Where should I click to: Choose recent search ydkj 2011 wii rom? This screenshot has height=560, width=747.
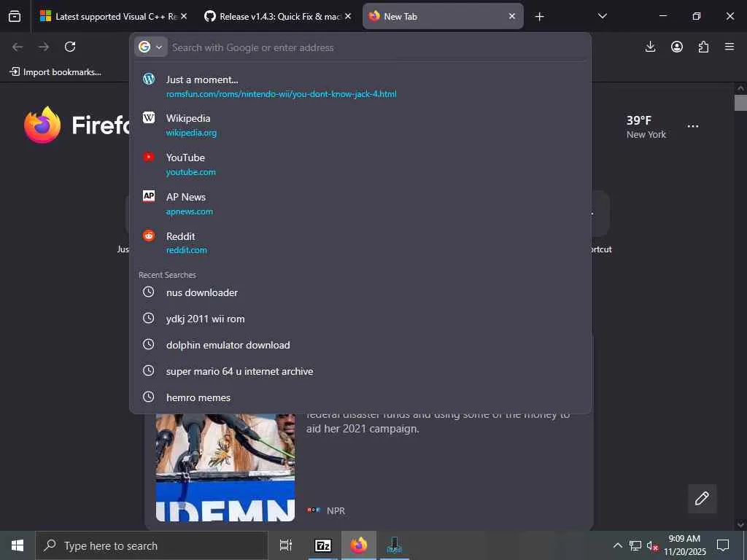360,319
